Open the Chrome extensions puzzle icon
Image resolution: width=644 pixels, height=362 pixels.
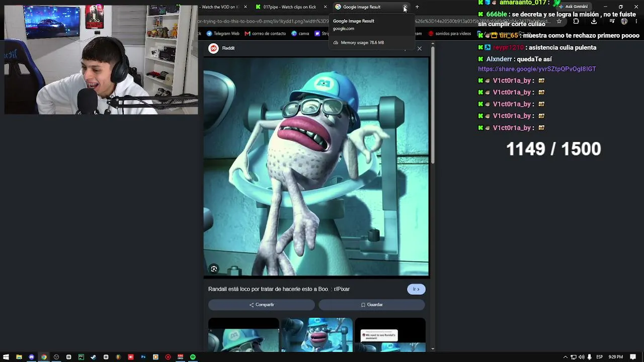pyautogui.click(x=576, y=21)
